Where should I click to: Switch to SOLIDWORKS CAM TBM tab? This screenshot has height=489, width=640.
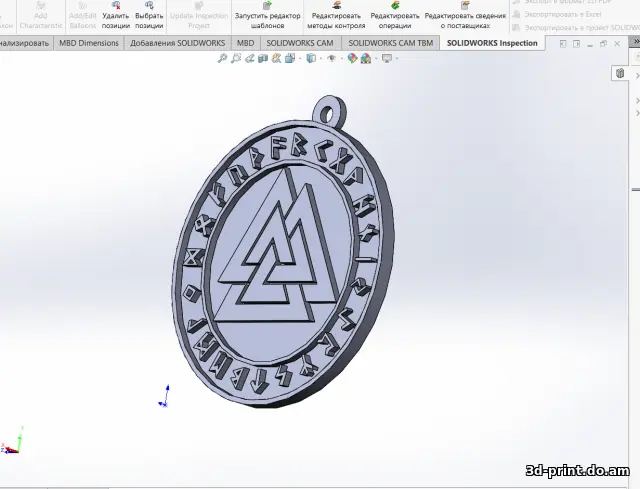click(x=391, y=43)
